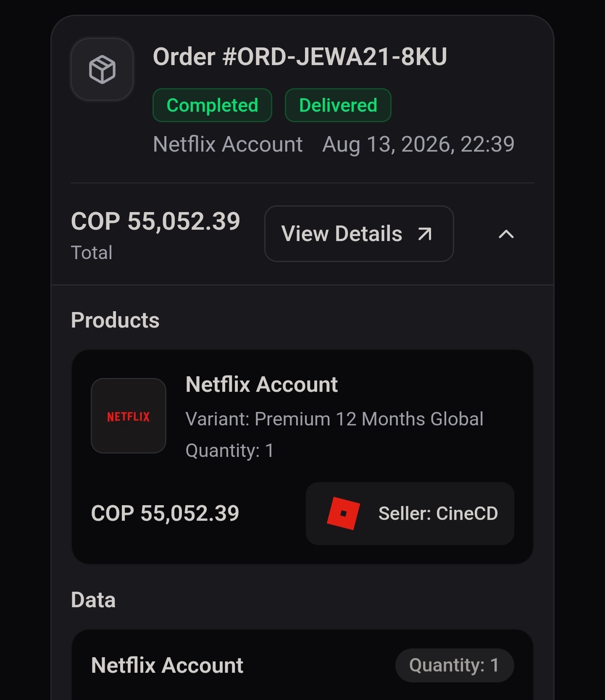Click the Netflix Account subtitle under badges

[228, 144]
